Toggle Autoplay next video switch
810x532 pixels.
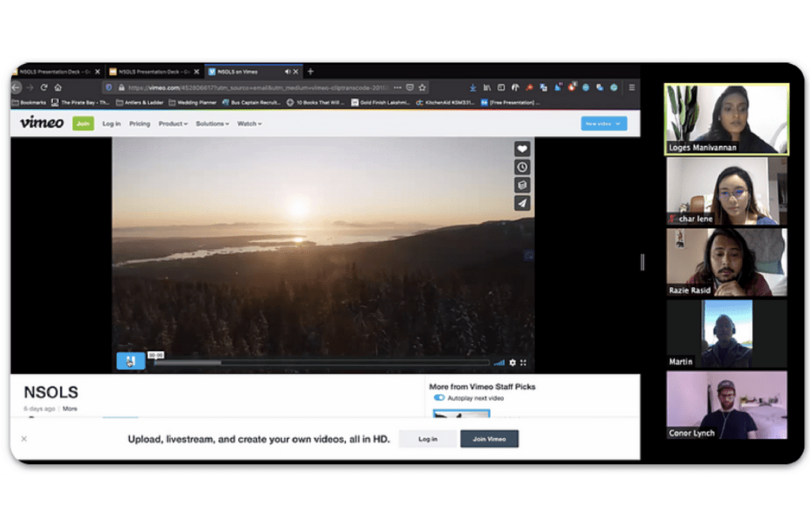[439, 398]
